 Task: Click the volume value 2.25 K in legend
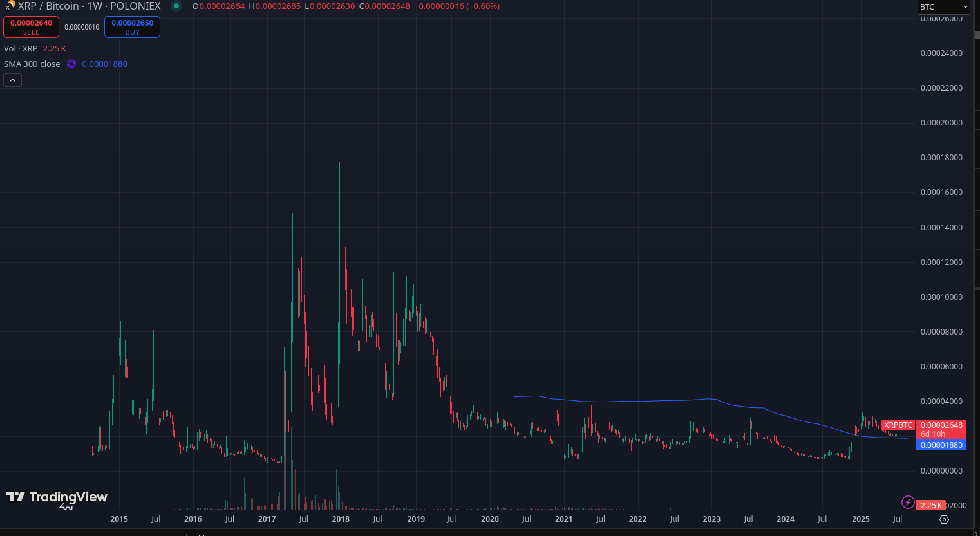[x=55, y=48]
